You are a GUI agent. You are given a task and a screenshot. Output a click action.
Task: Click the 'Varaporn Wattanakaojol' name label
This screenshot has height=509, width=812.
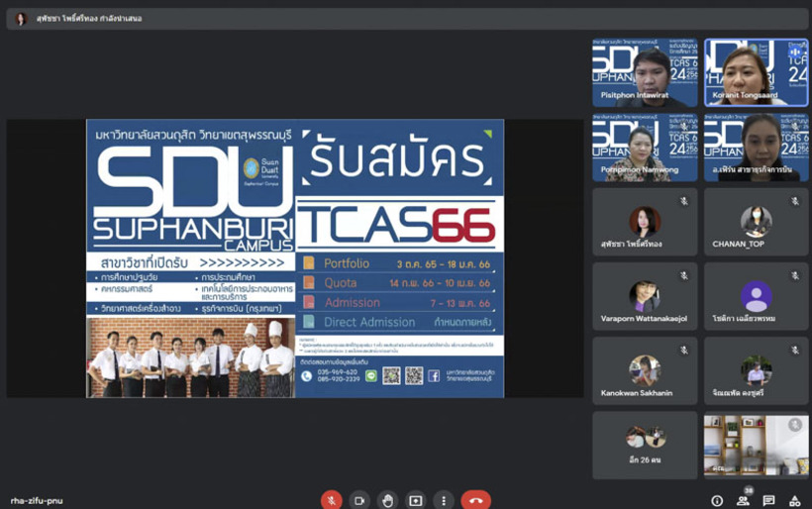point(644,319)
